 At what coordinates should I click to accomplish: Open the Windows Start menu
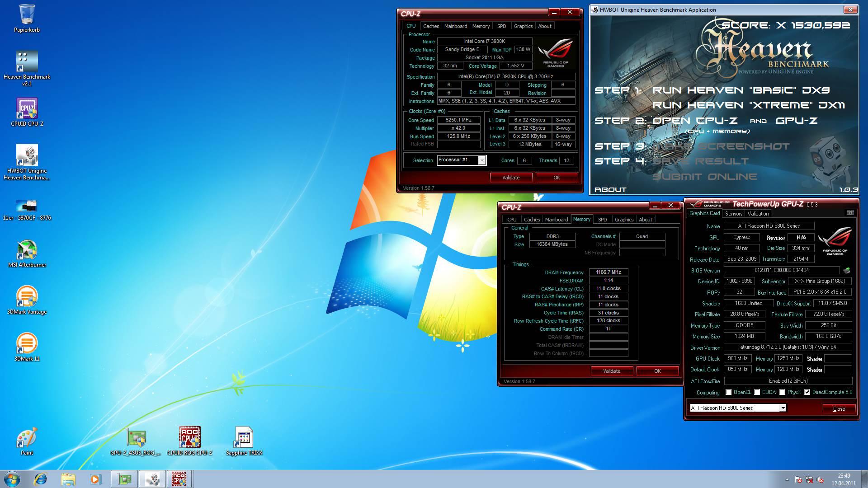[x=12, y=479]
